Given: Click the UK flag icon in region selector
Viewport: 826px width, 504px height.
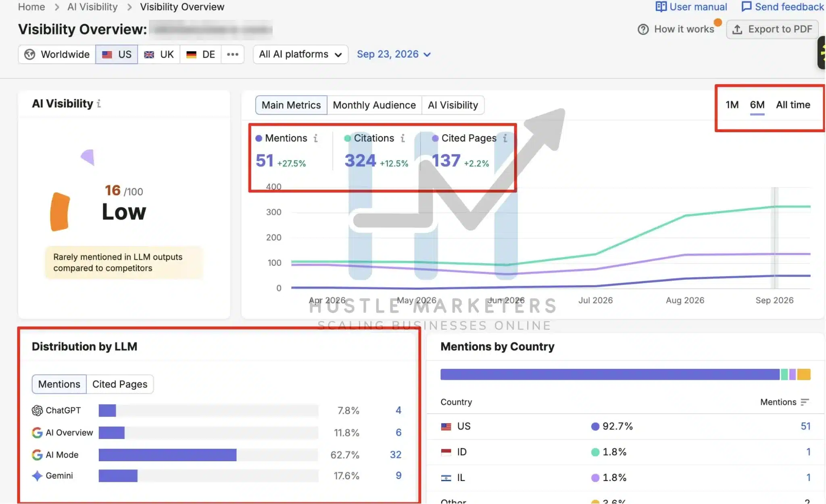Looking at the screenshot, I should pyautogui.click(x=149, y=54).
